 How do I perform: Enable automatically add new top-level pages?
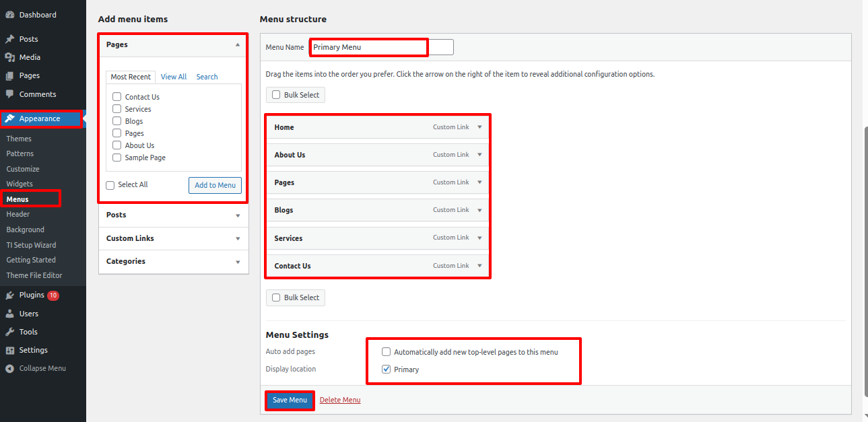click(386, 352)
